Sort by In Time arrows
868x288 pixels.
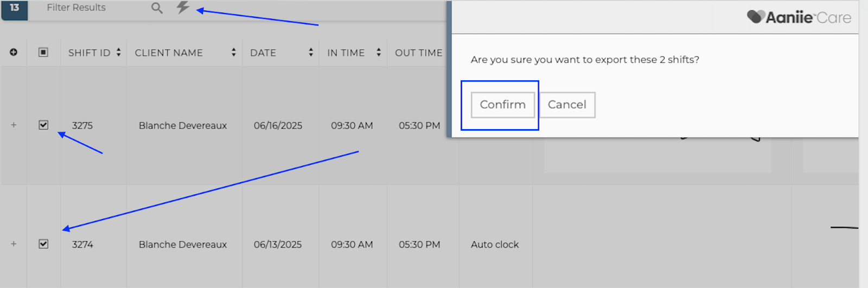pos(379,53)
